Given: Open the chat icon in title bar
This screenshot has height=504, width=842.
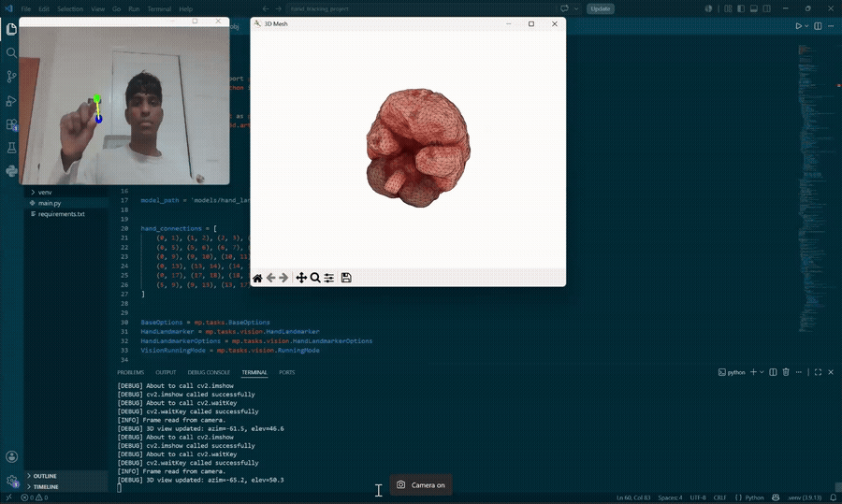Looking at the screenshot, I should click(x=564, y=8).
